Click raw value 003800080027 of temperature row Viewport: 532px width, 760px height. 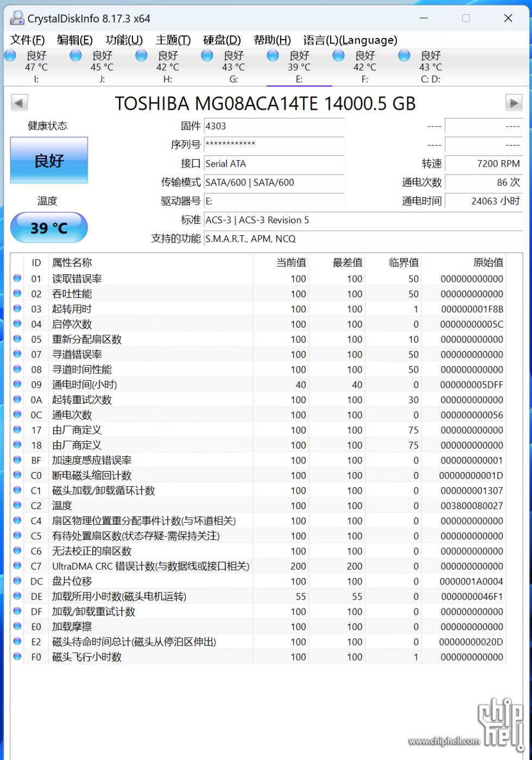[471, 506]
